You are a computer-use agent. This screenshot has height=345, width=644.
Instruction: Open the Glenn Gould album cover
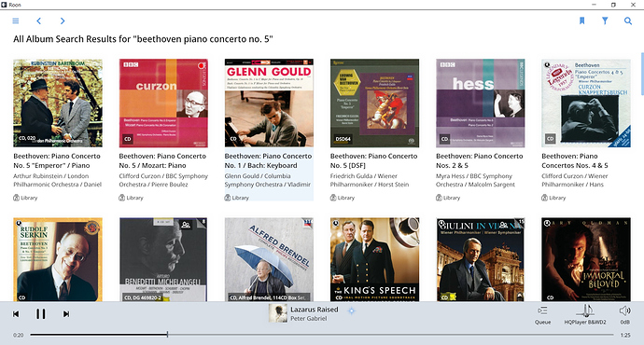[x=269, y=103]
